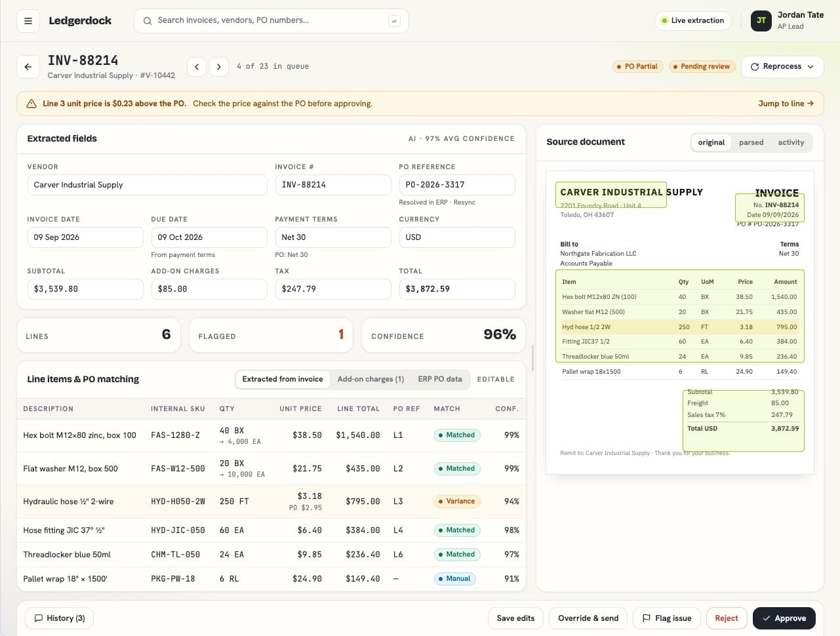This screenshot has width=840, height=636.
Task: Open History (3) comments
Action: [x=60, y=618]
